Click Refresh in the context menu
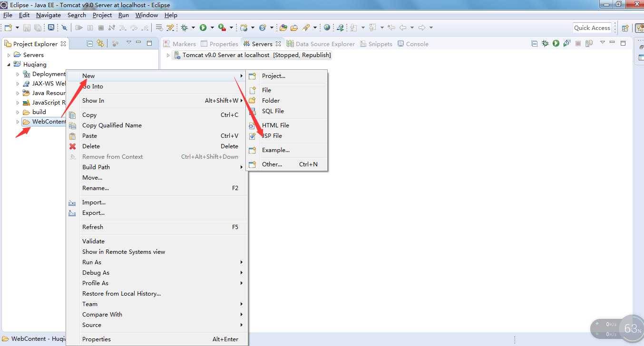 pos(157,227)
